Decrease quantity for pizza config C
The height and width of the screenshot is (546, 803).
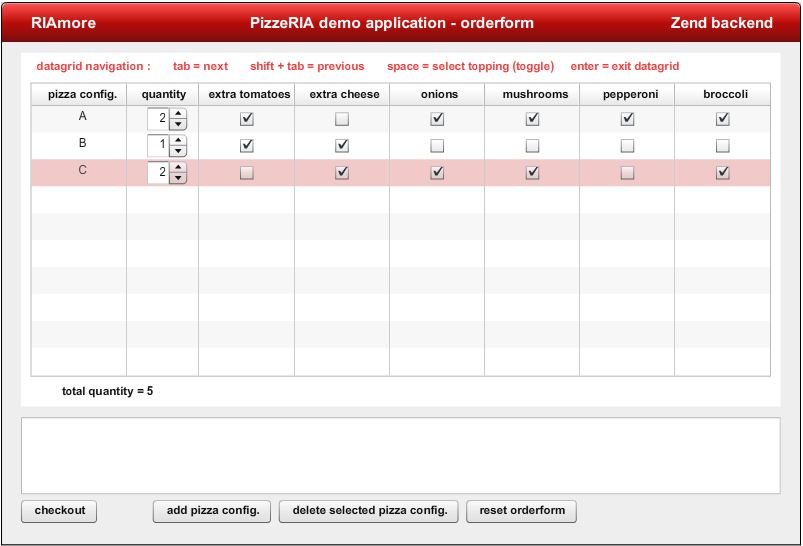coord(178,178)
